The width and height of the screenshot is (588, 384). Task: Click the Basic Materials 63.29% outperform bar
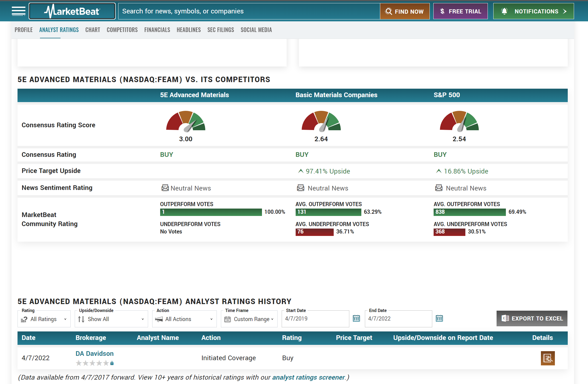[328, 212]
